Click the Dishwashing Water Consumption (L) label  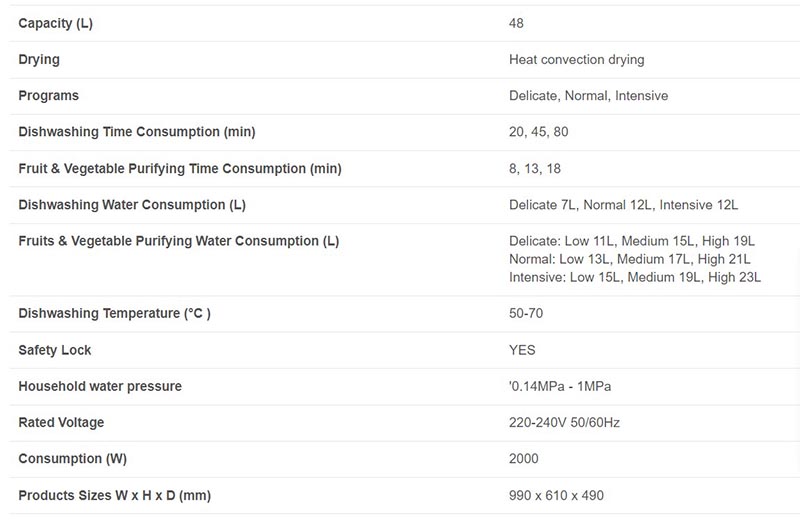(x=132, y=205)
